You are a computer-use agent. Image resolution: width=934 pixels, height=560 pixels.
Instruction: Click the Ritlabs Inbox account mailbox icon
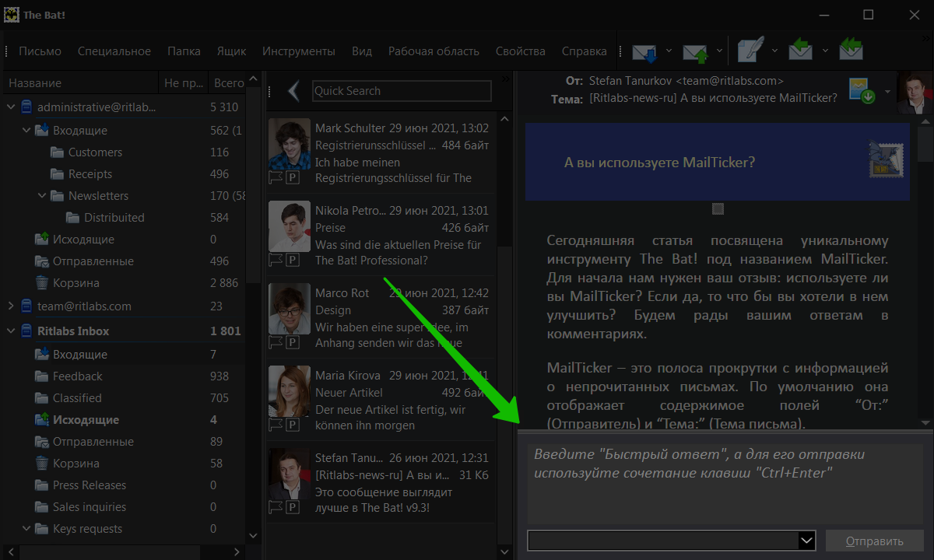pyautogui.click(x=26, y=331)
